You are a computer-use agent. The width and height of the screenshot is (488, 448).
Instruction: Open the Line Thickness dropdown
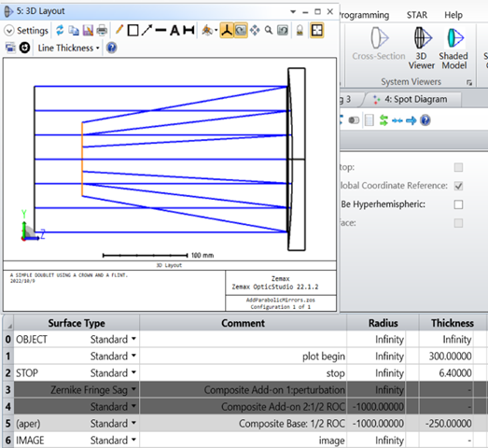(x=68, y=48)
